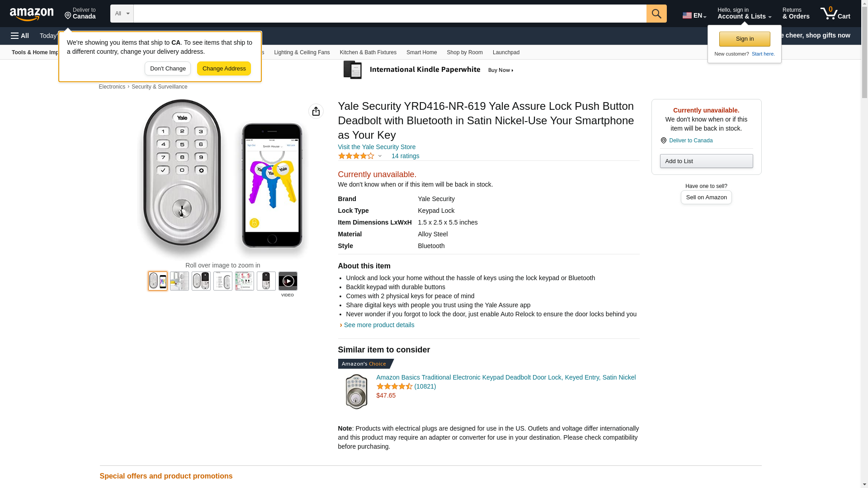Expand the search category All dropdown
The height and width of the screenshot is (488, 868).
point(122,14)
